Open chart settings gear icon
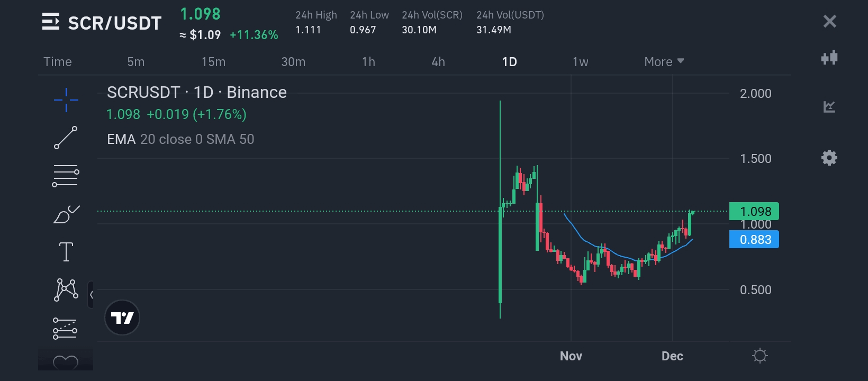Image resolution: width=868 pixels, height=381 pixels. pyautogui.click(x=829, y=158)
